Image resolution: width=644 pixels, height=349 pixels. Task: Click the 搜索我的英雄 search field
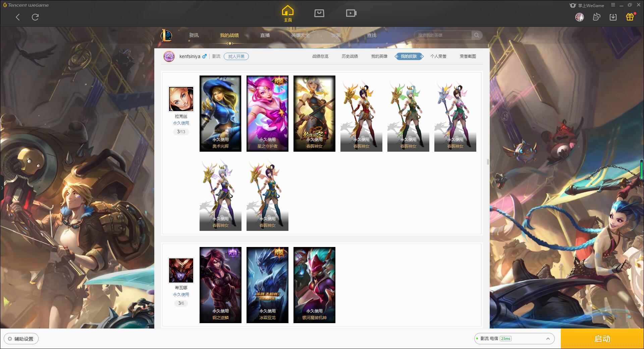(443, 35)
